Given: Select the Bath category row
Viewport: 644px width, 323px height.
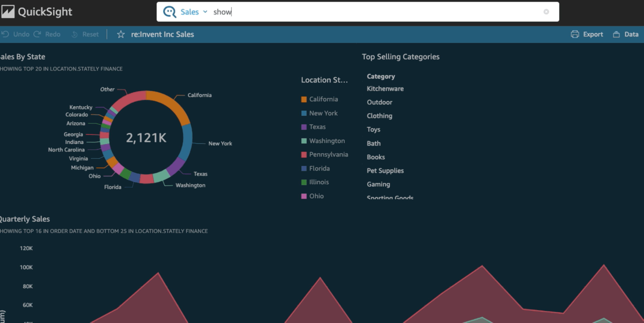Looking at the screenshot, I should pos(374,144).
